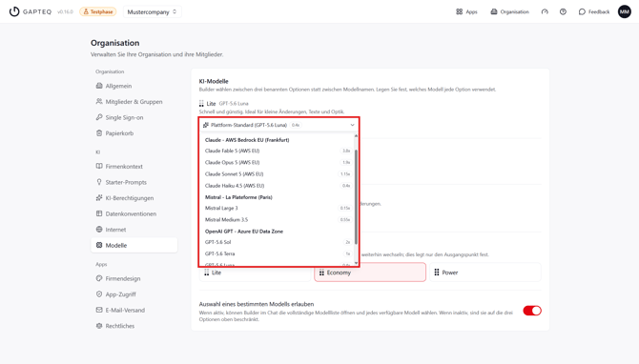Click the Allgemein building icon
This screenshot has height=364, width=639.
[x=99, y=86]
